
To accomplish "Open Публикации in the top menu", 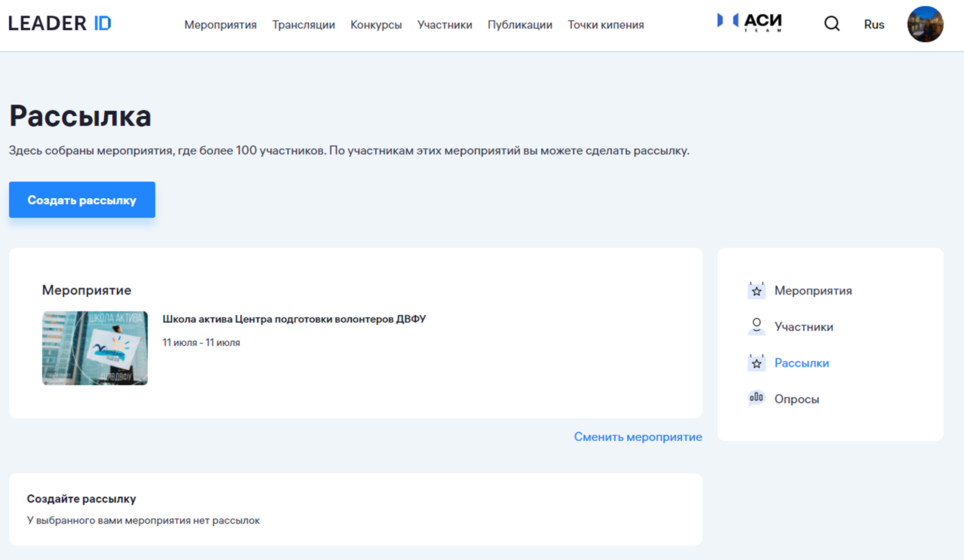I will (x=520, y=25).
